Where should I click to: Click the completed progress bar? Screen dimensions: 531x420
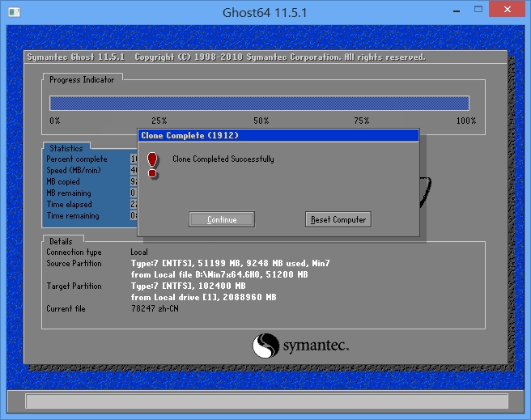[x=259, y=104]
